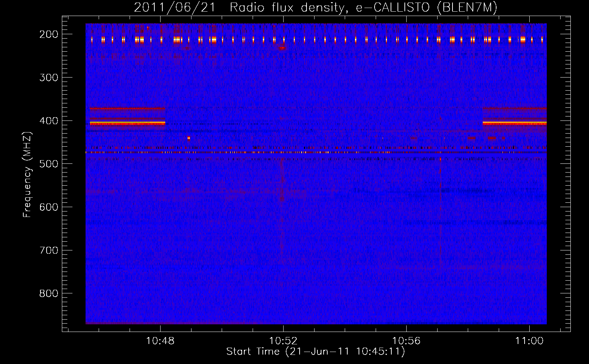Click the 700 frequency tick label

[x=49, y=250]
